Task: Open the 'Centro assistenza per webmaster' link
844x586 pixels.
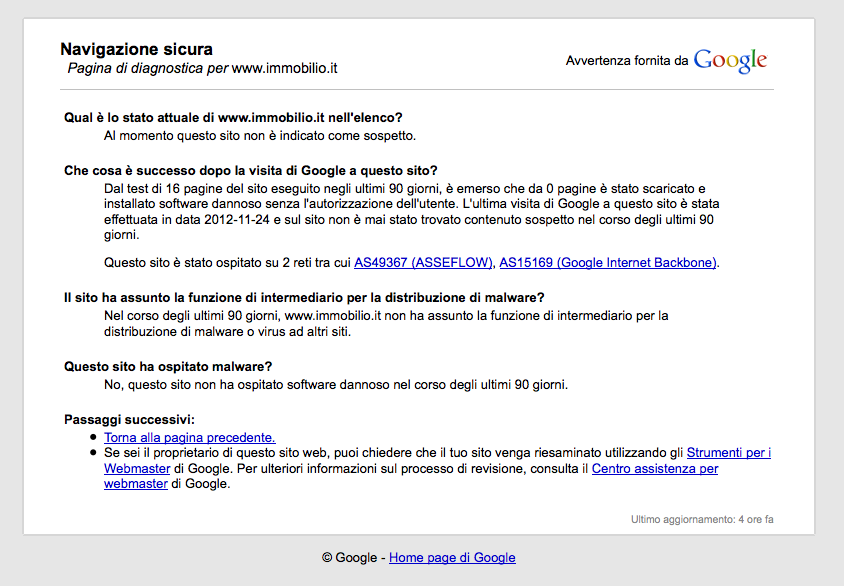Action: 654,468
